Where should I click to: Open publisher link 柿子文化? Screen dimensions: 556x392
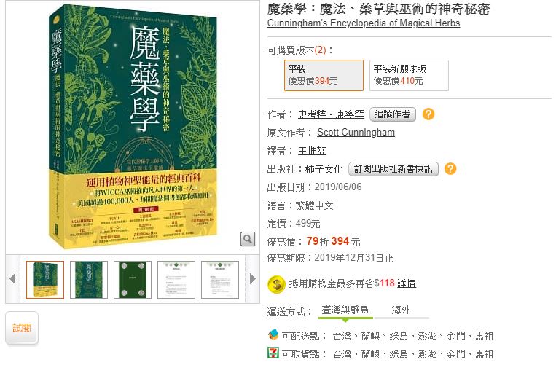coord(324,169)
